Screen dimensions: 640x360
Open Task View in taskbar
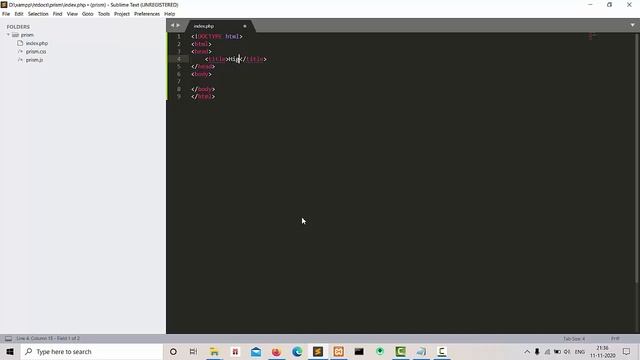click(x=193, y=351)
